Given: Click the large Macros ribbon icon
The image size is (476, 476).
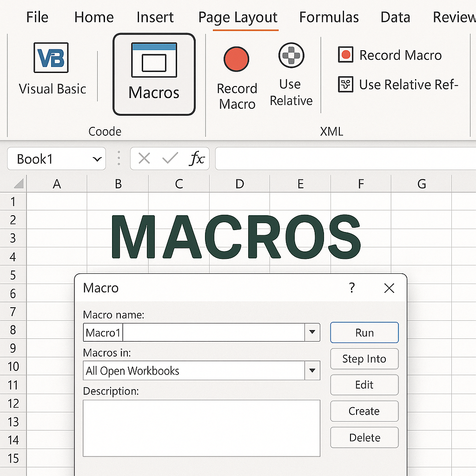Looking at the screenshot, I should point(154,60).
